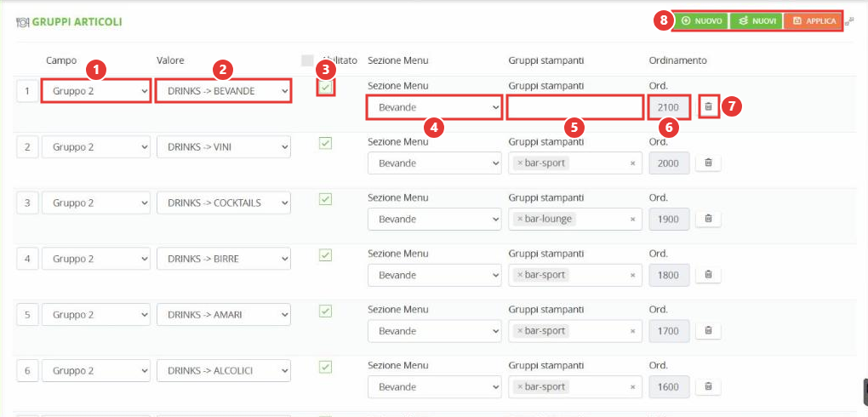Uncheck Abilitato for DRINKS -> ALCOLICI
This screenshot has width=868, height=417.
pos(325,367)
